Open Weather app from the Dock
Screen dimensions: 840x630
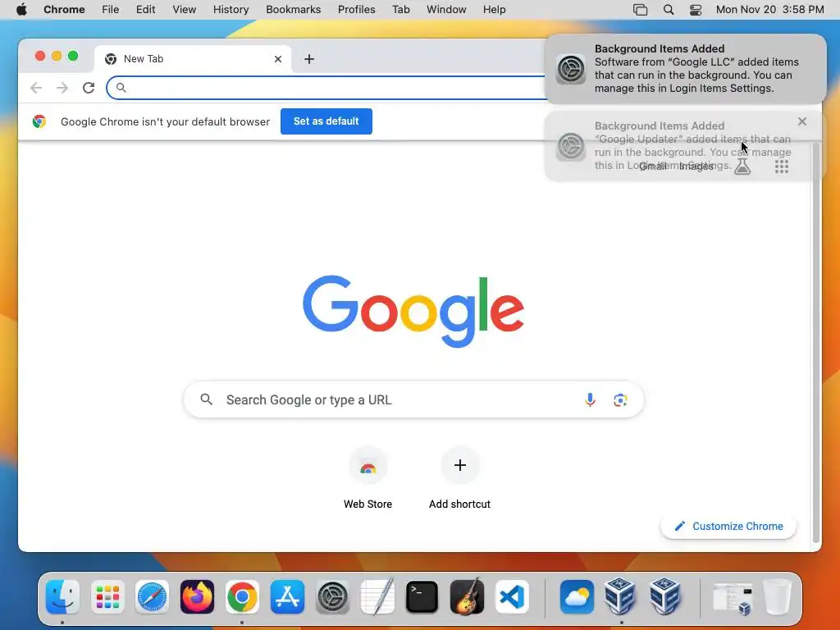point(577,596)
